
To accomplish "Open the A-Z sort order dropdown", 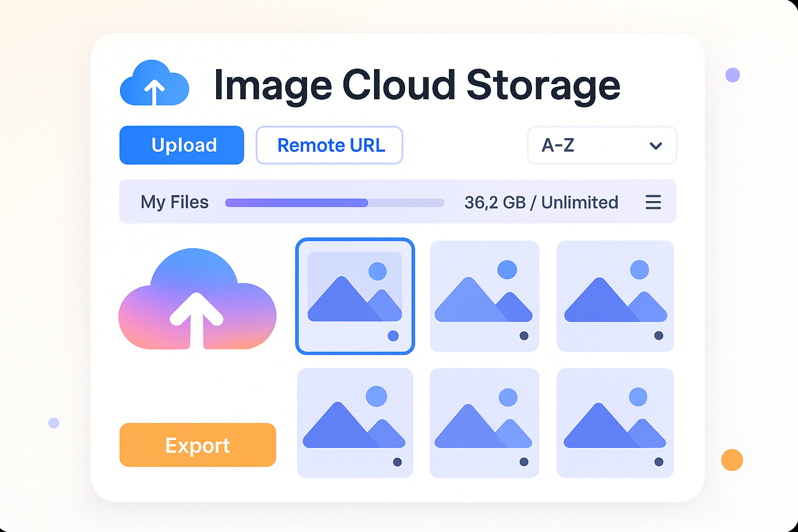I will click(x=602, y=145).
